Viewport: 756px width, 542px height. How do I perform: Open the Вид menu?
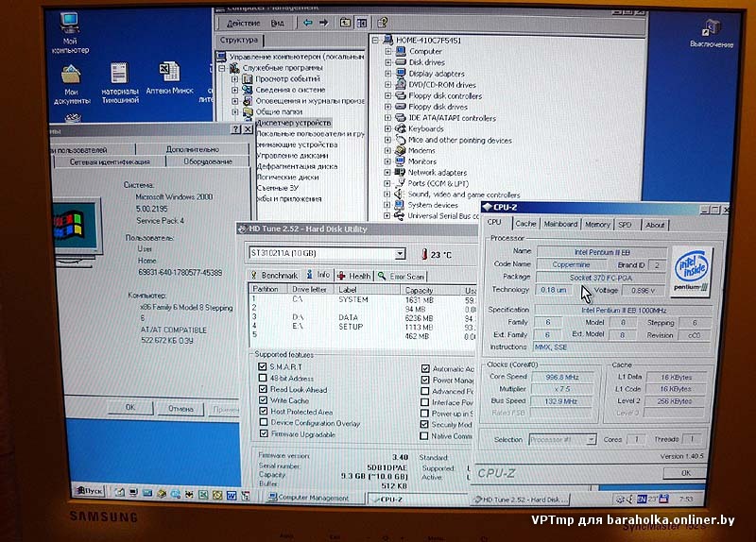[277, 23]
